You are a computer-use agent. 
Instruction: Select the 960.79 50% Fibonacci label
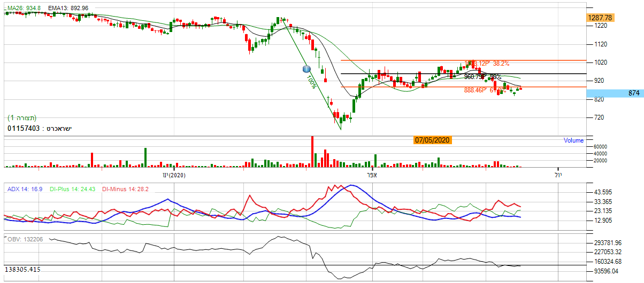point(482,77)
